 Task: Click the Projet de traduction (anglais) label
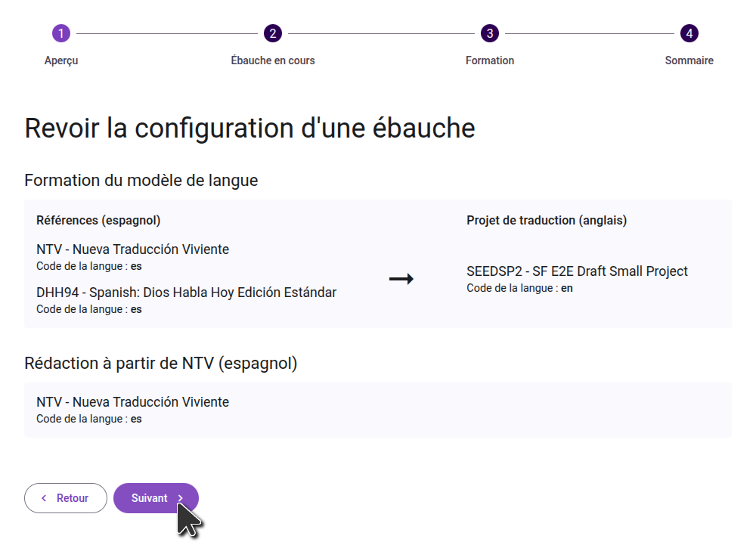(547, 221)
